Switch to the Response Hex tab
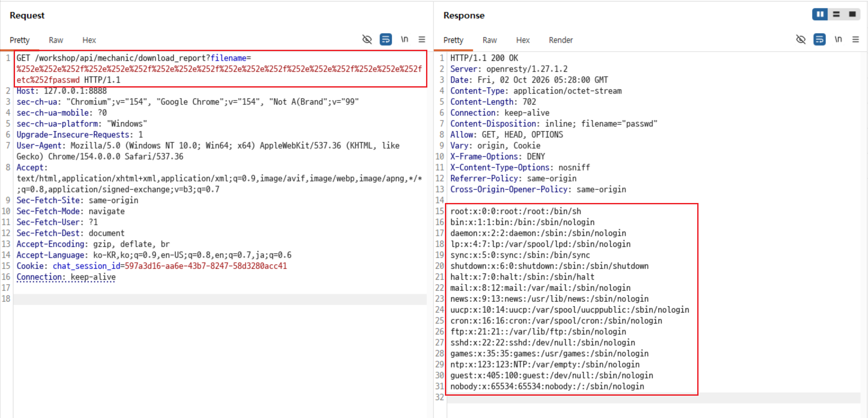Viewport: 868px width, 418px height. (523, 40)
